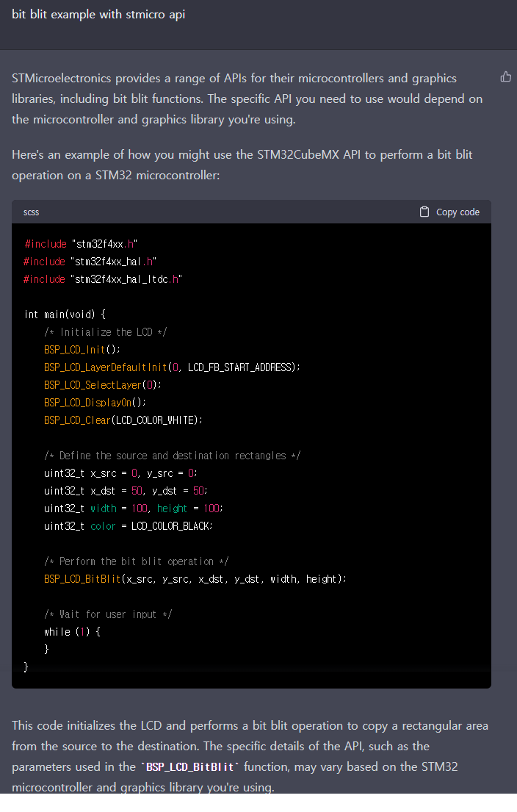Click the 'BSP_LCD_Init();' call
Viewport: 517px width, 812px height.
(82, 350)
